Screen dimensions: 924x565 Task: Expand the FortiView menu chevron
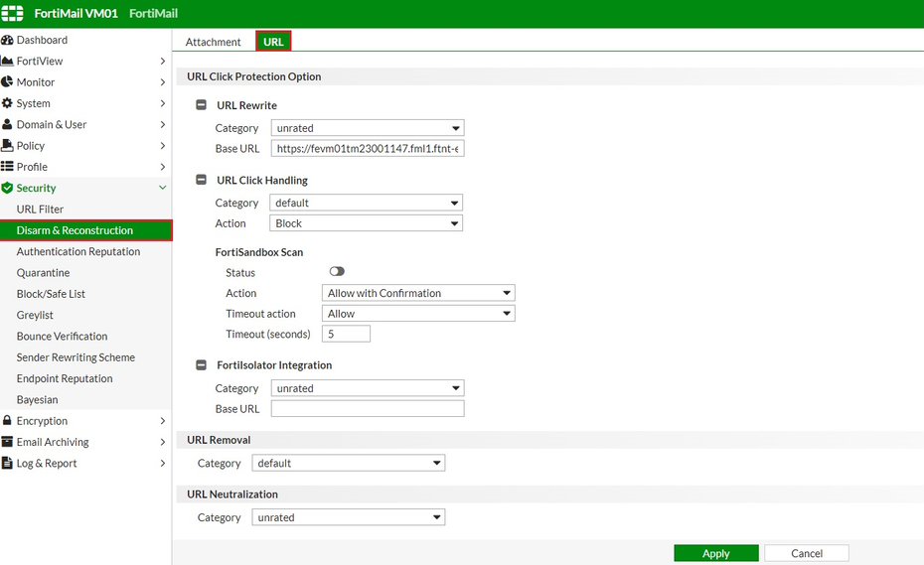[163, 61]
